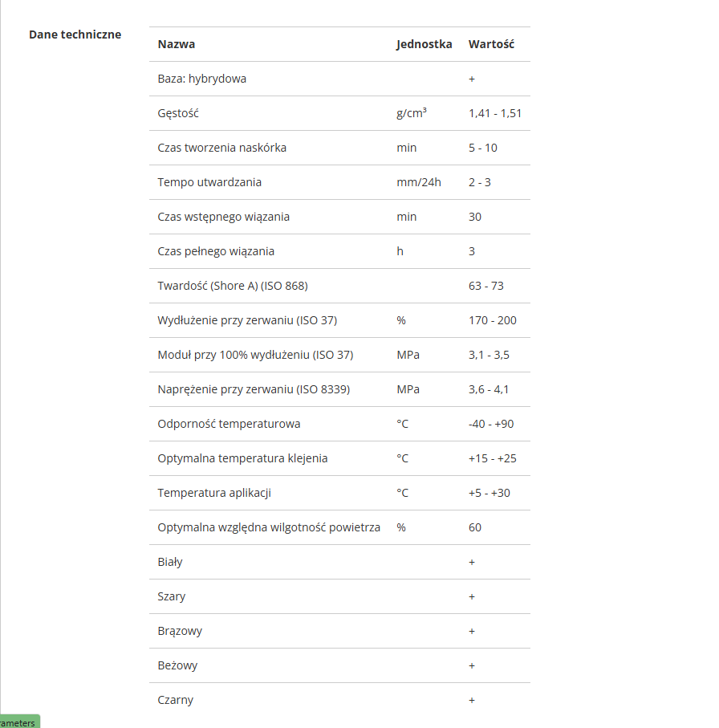This screenshot has width=719, height=728.
Task: Select 'Optymalna temperatura klejenia' row label
Action: (x=242, y=458)
